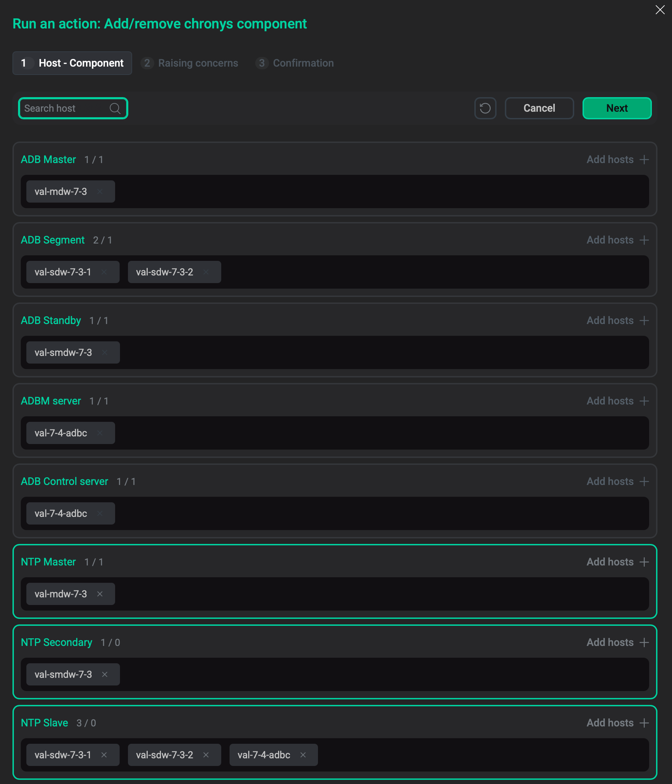
Task: Add hosts to ADB Control server section
Action: click(617, 481)
